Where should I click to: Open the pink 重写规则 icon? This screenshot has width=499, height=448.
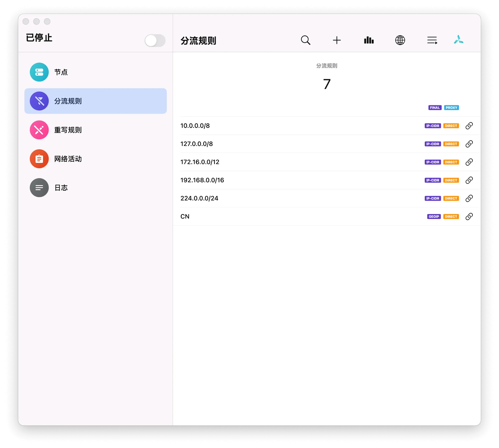click(39, 130)
